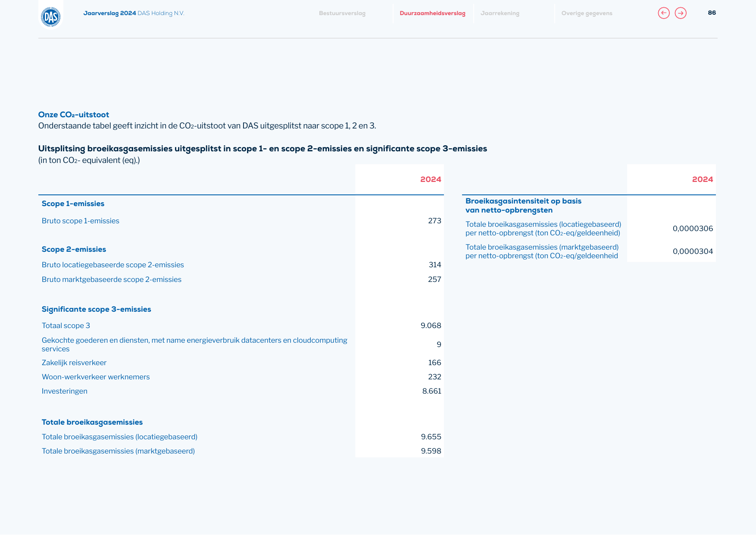Screen dimensions: 756x535
Task: Open the Bestuursverslag tab
Action: click(342, 13)
